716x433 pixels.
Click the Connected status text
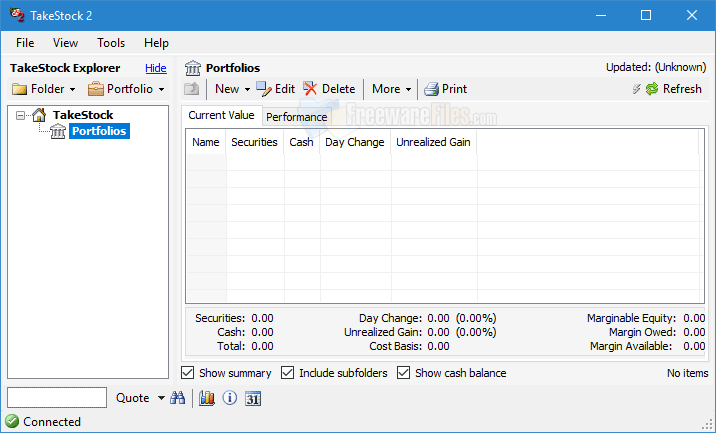[52, 422]
